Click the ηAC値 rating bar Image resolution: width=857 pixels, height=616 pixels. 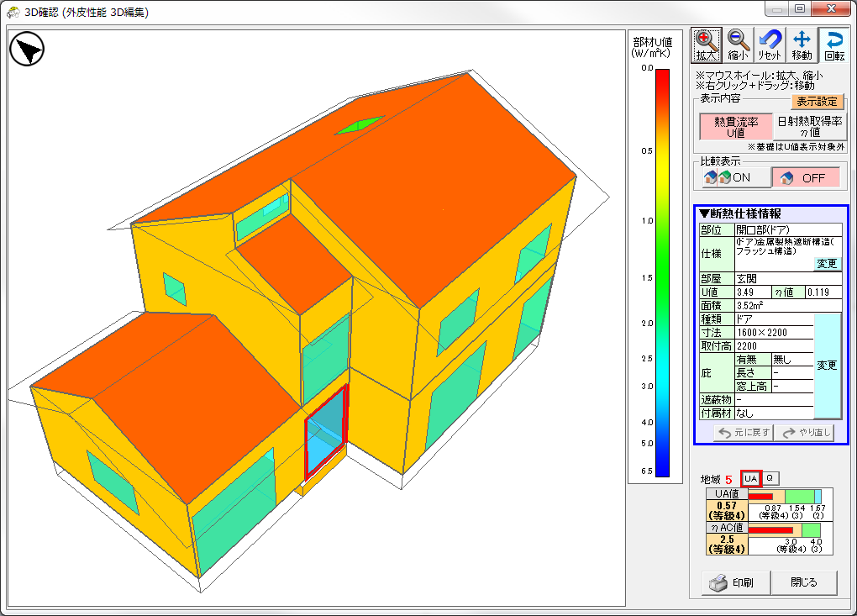[x=784, y=530]
